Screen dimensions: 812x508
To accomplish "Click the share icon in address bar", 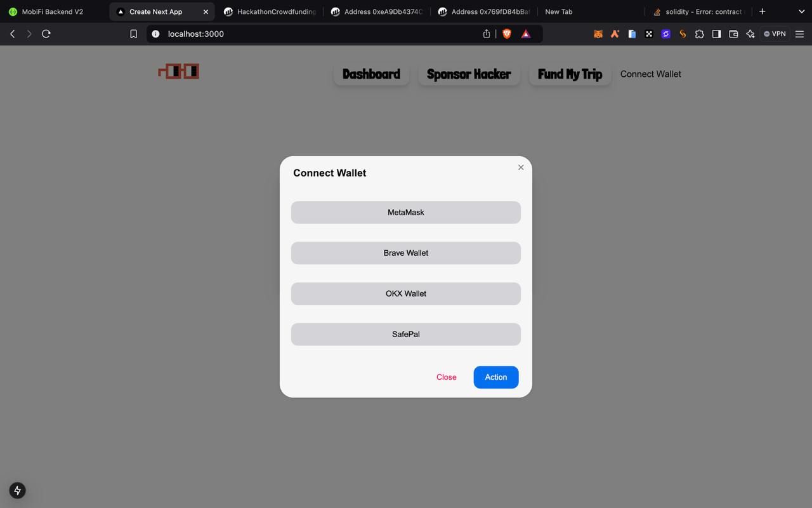I will (x=487, y=34).
